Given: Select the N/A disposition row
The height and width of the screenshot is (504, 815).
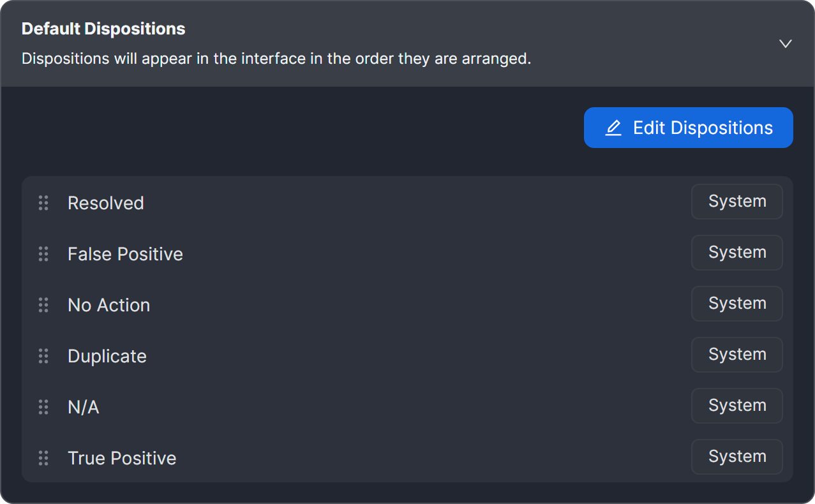Looking at the screenshot, I should tap(84, 406).
